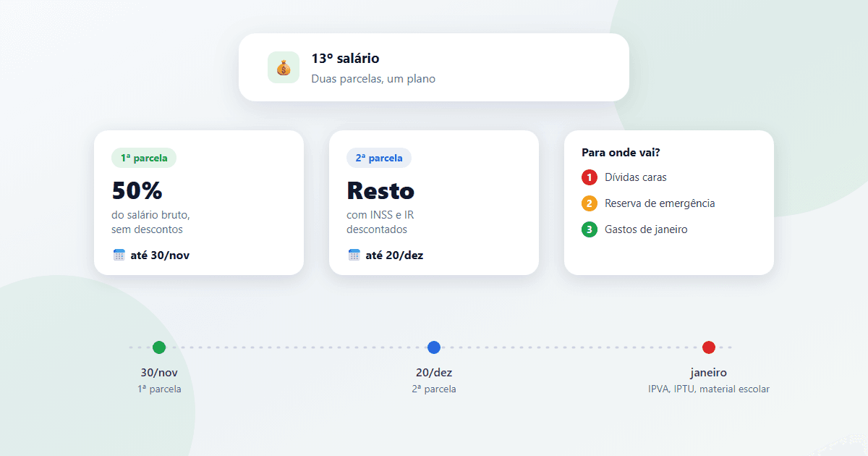This screenshot has width=868, height=456.
Task: Click the green 1ª parcela badge
Action: click(144, 158)
